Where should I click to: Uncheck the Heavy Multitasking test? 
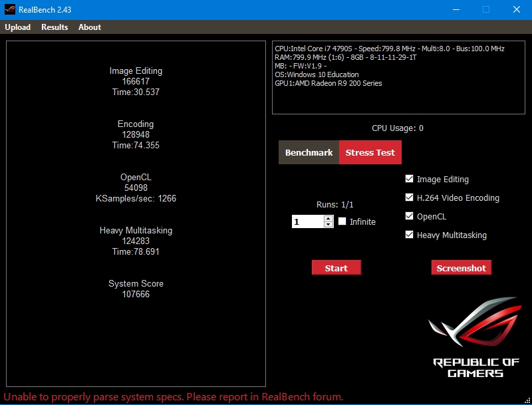(x=410, y=235)
